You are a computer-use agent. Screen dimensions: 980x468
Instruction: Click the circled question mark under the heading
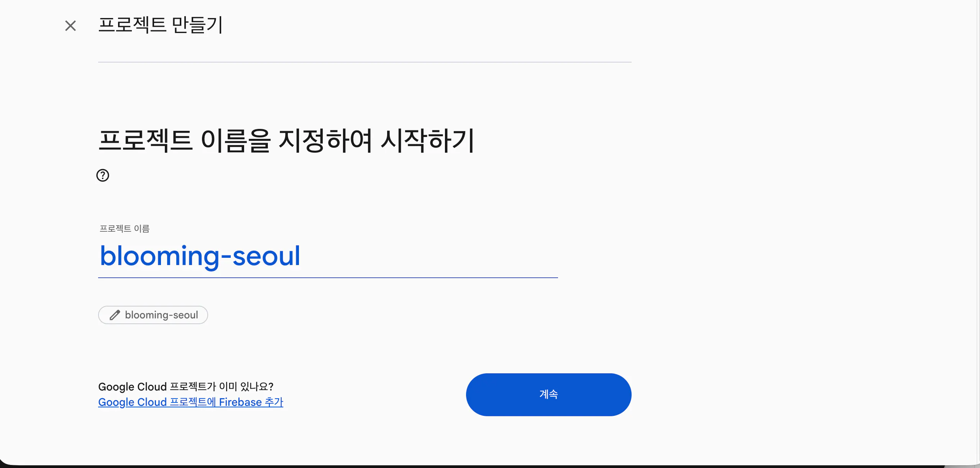pos(102,175)
